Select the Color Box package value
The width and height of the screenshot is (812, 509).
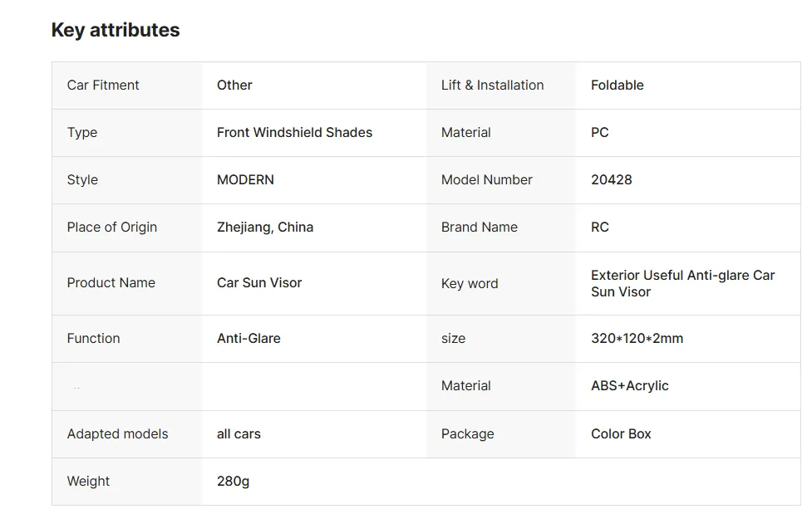pos(621,433)
